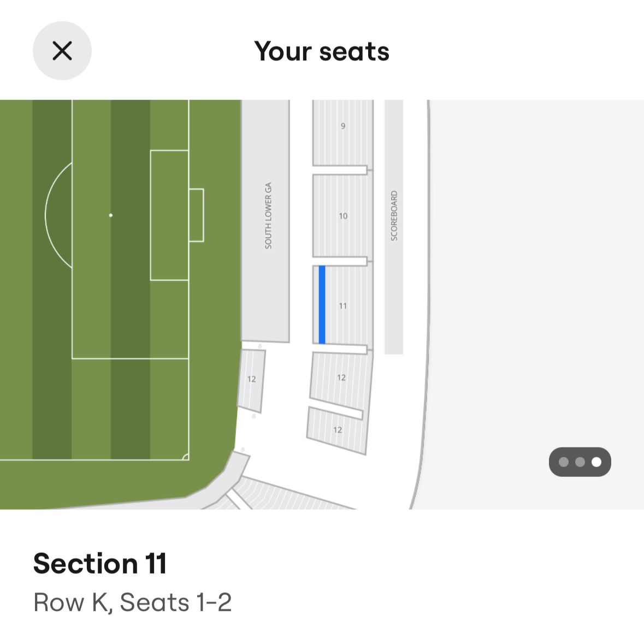Tap the Your seats header title

(x=322, y=51)
